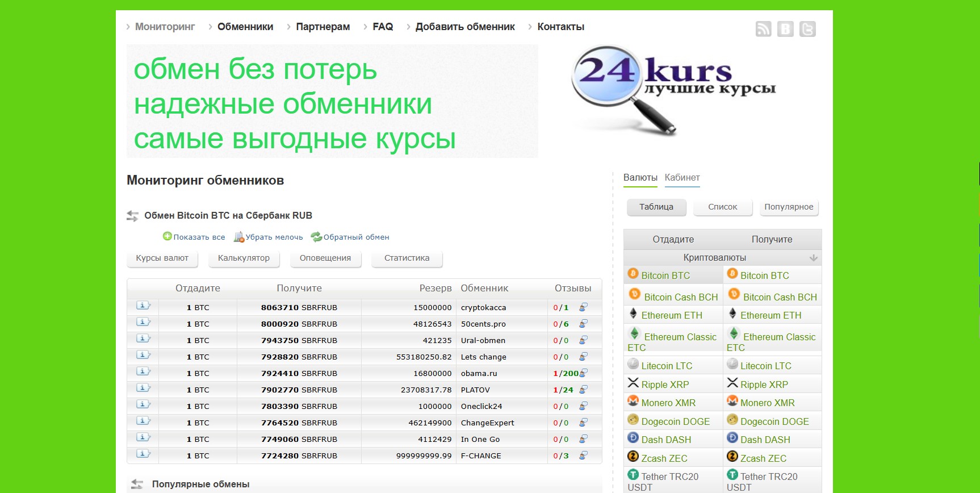Open Добавить обменник menu item
The height and width of the screenshot is (493, 980).
(465, 27)
